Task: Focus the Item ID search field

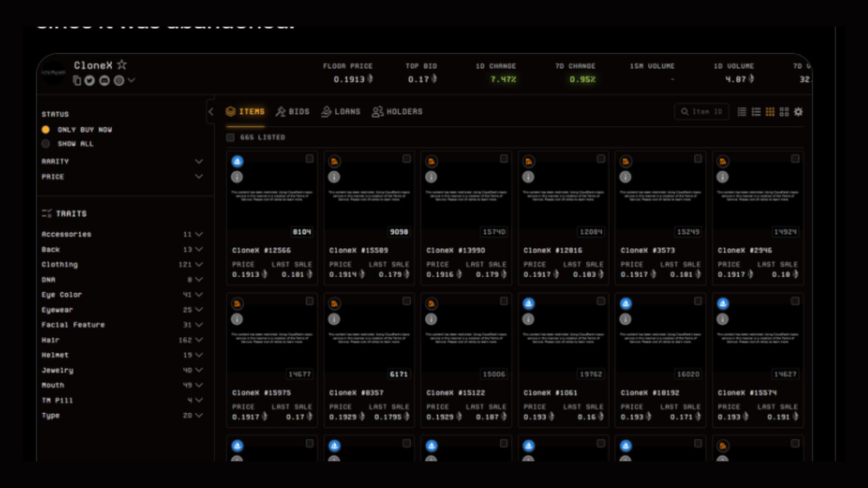Action: coord(701,112)
